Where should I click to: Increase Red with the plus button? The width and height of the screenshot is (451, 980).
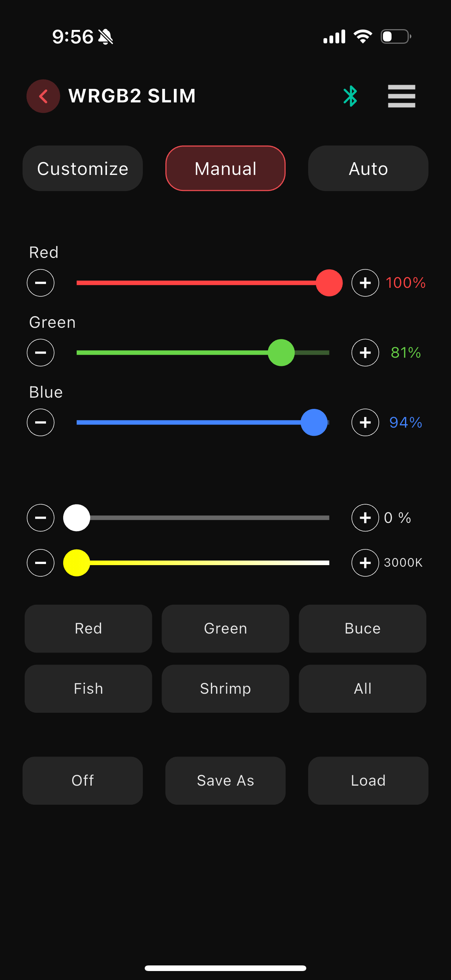pyautogui.click(x=365, y=283)
